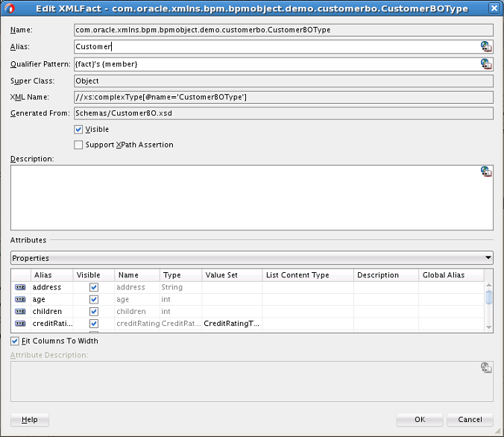Screen dimensions: 504x437
Task: Open translation icon in Description box
Action: point(486,171)
